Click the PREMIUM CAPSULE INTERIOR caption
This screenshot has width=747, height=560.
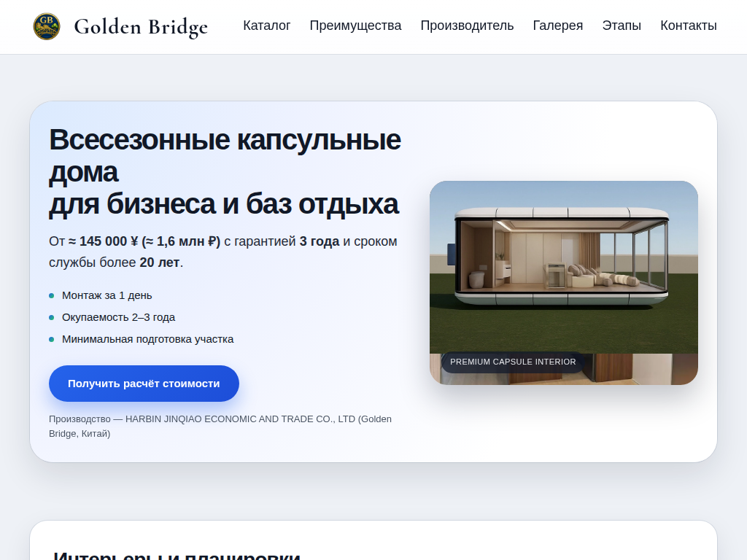(x=513, y=362)
